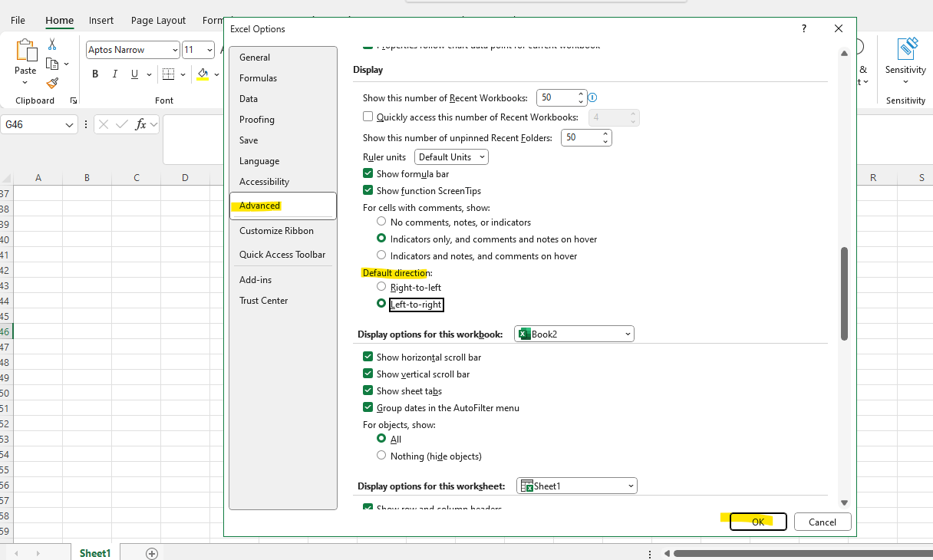933x560 pixels.
Task: Uncheck Show formula bar
Action: point(368,173)
